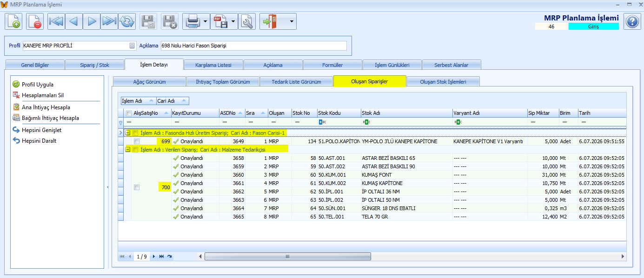Go to the previous record in the toolbar
Image resolution: width=644 pixels, height=278 pixels.
pos(74,21)
